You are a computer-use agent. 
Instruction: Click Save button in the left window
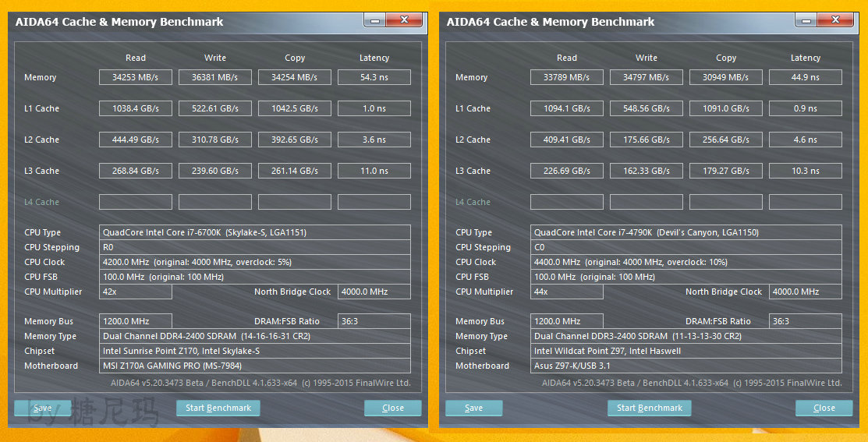click(x=43, y=408)
